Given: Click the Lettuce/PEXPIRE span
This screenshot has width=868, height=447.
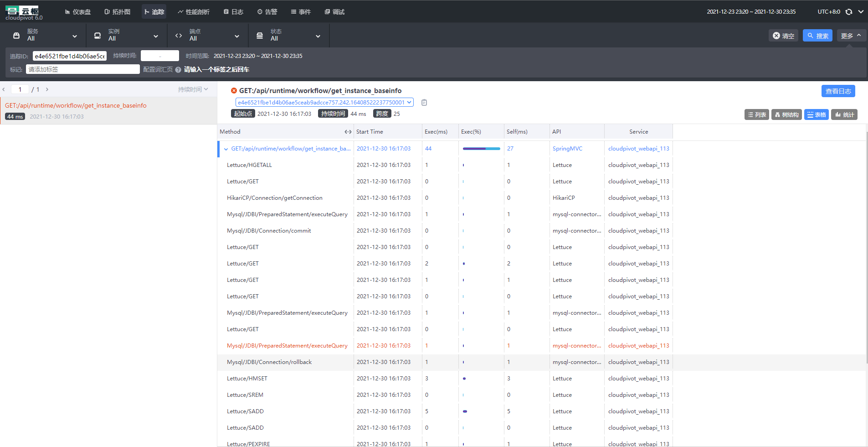Looking at the screenshot, I should coord(248,444).
